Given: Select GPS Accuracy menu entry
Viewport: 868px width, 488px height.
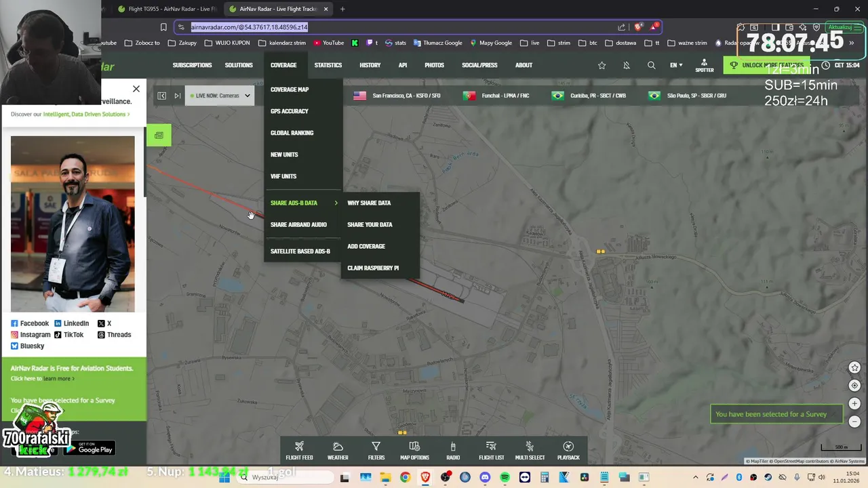Looking at the screenshot, I should pos(290,111).
